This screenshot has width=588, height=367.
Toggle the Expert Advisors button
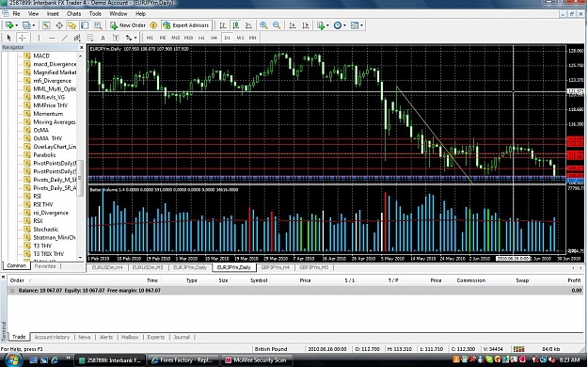(186, 25)
